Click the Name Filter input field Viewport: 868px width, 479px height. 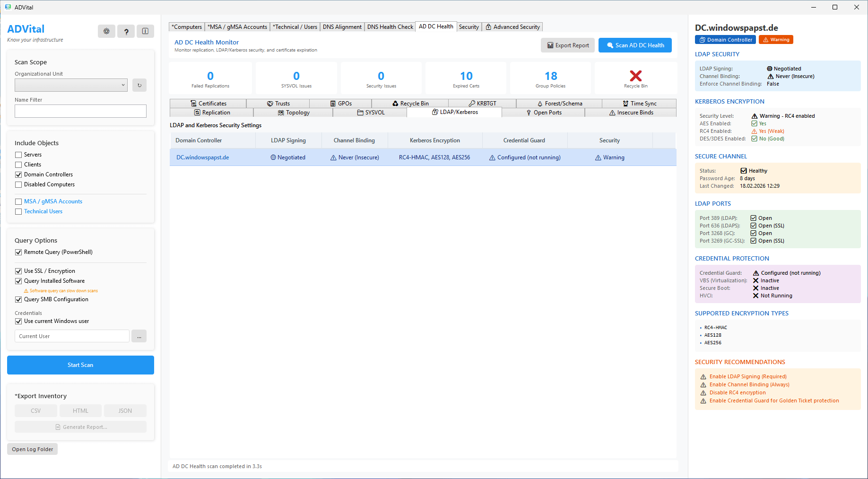(x=80, y=111)
